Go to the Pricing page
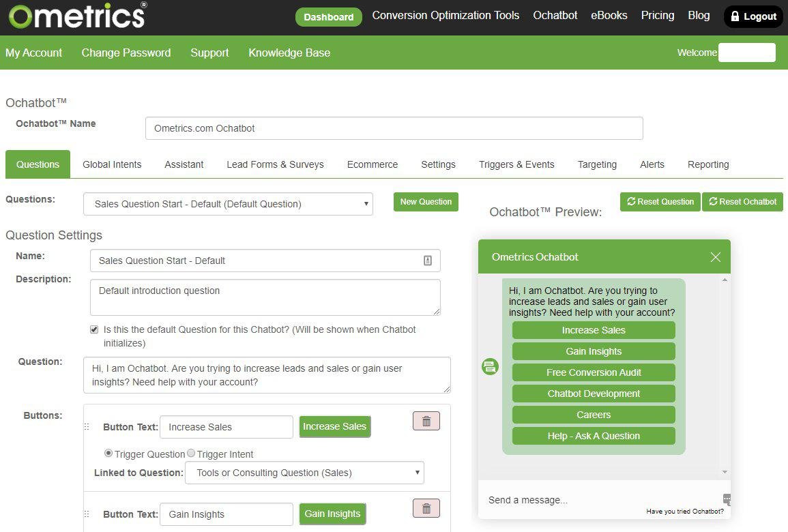This screenshot has width=788, height=532. tap(657, 16)
